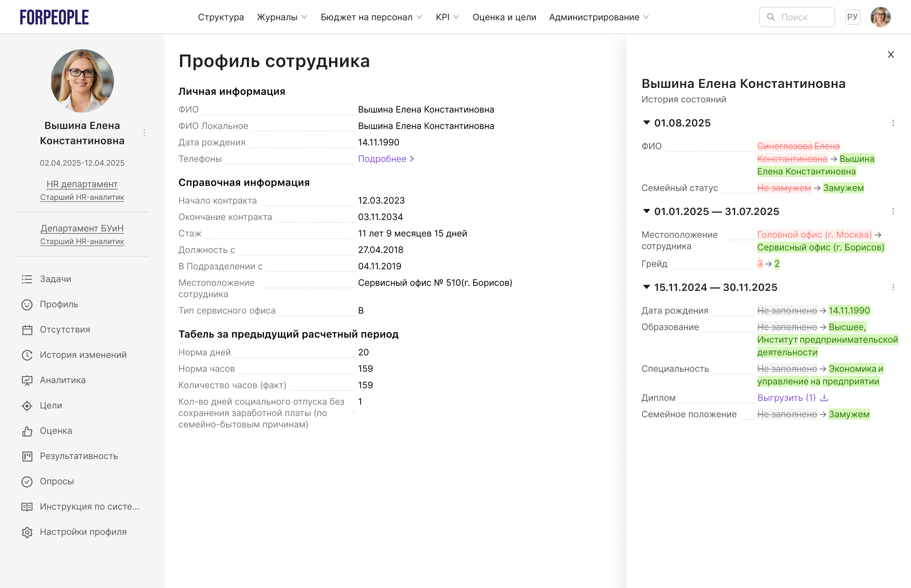Open История изменений using the clock icon
Image resolution: width=911 pixels, height=588 pixels.
27,355
